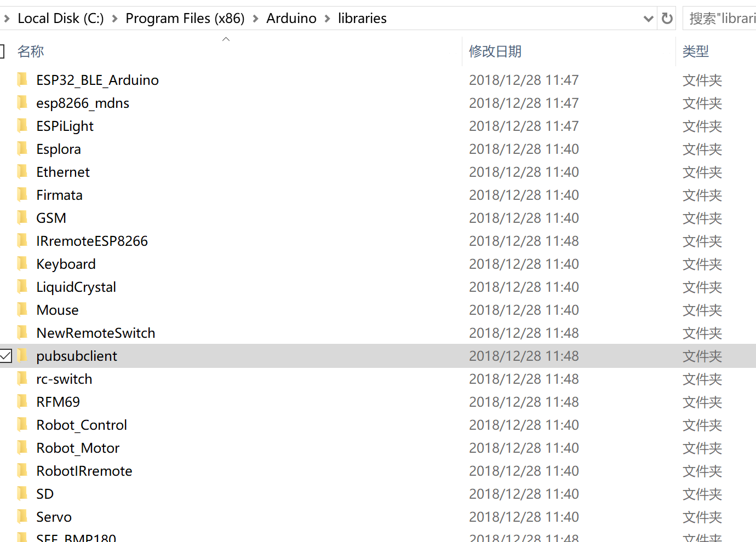Screen dimensions: 756x542
Task: Click the 类型 column header
Action: (696, 51)
